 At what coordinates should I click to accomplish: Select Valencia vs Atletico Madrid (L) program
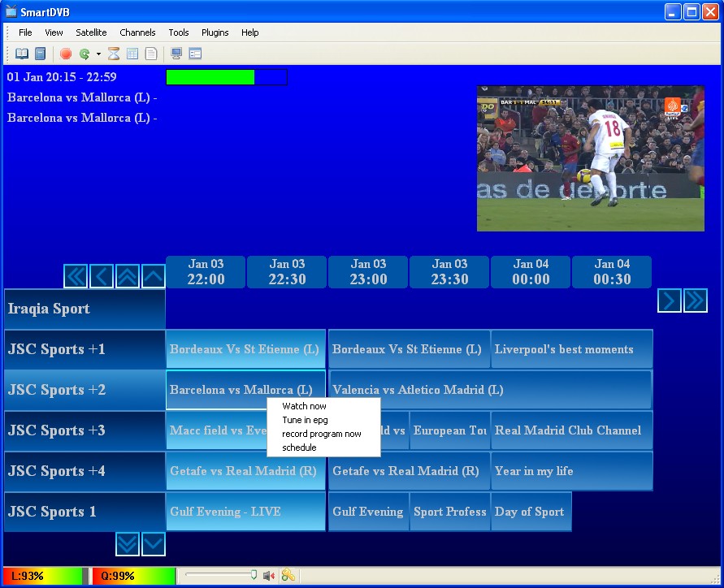click(x=490, y=390)
